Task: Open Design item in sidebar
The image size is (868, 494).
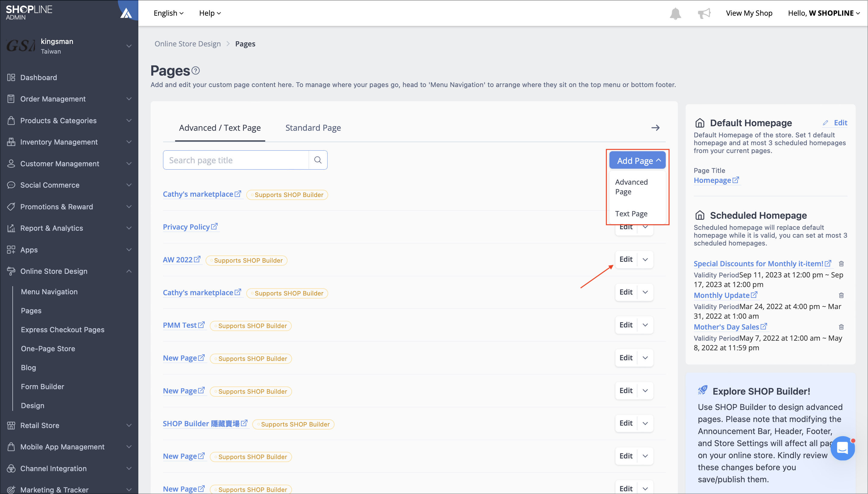Action: (33, 405)
